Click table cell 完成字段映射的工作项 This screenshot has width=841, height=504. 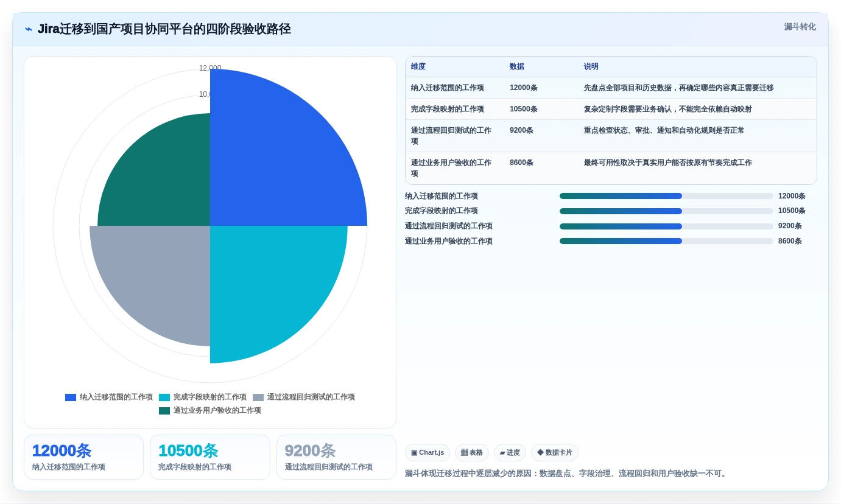point(448,109)
